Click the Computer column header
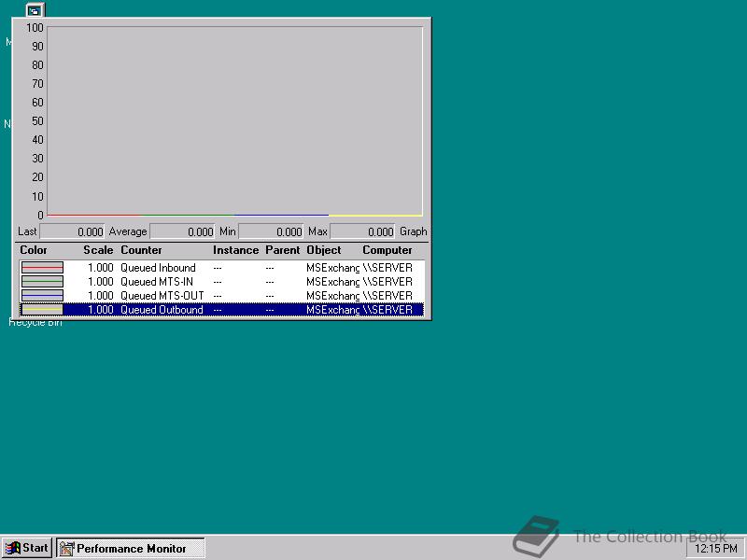Screen dimensions: 747x560 point(388,250)
